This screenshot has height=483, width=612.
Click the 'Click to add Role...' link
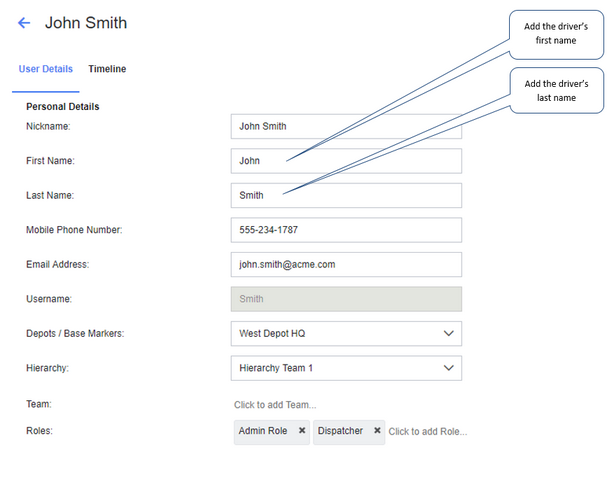427,432
